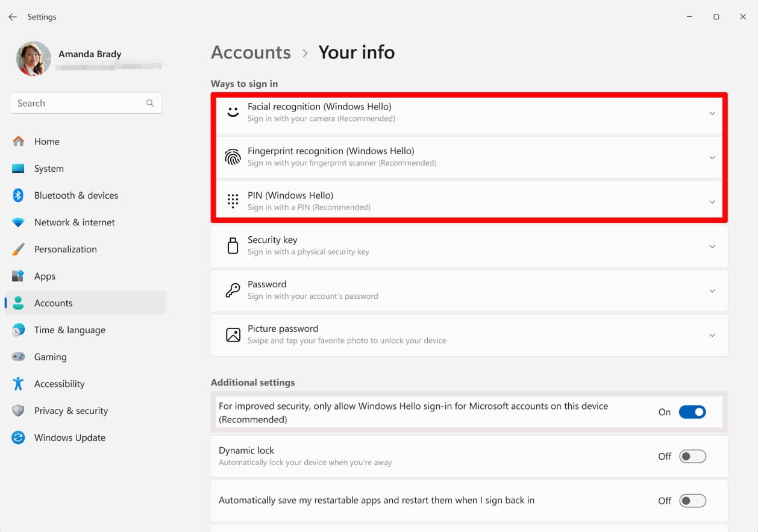This screenshot has width=758, height=532.
Task: Click the PIN keypad dots icon
Action: click(233, 201)
